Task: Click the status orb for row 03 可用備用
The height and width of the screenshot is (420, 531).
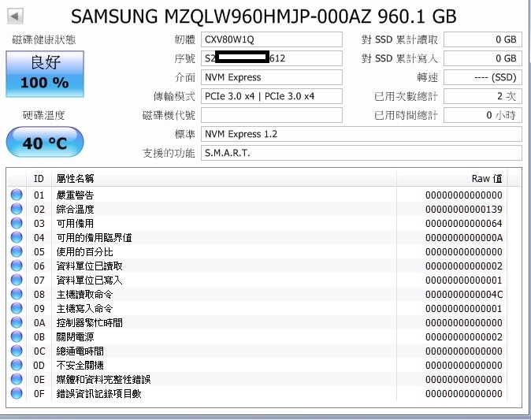Action: 17,223
